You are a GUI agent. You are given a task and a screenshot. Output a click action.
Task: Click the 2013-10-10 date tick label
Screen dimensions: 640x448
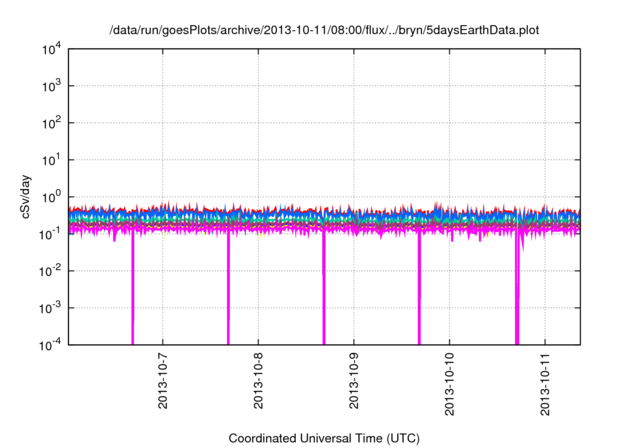[449, 384]
